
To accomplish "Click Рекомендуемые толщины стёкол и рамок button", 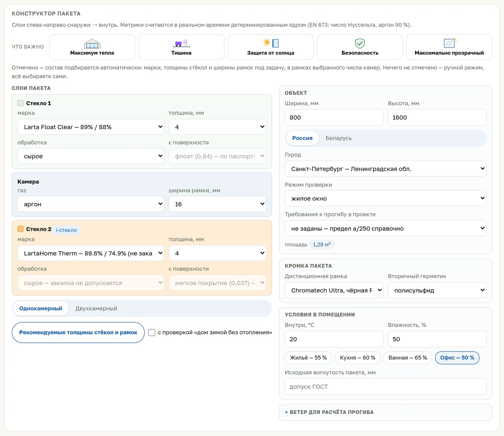I will pos(78,332).
